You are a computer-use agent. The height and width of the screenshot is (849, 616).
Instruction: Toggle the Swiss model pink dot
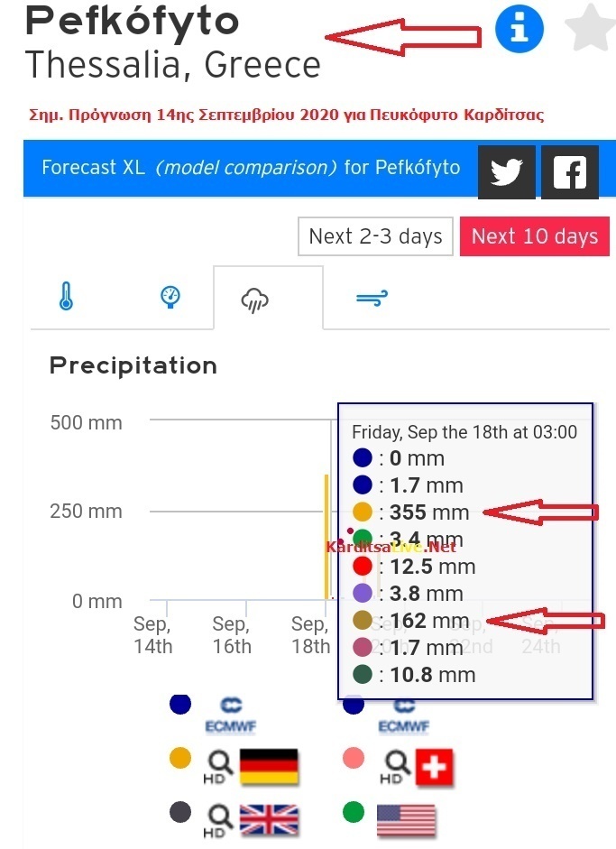(354, 758)
